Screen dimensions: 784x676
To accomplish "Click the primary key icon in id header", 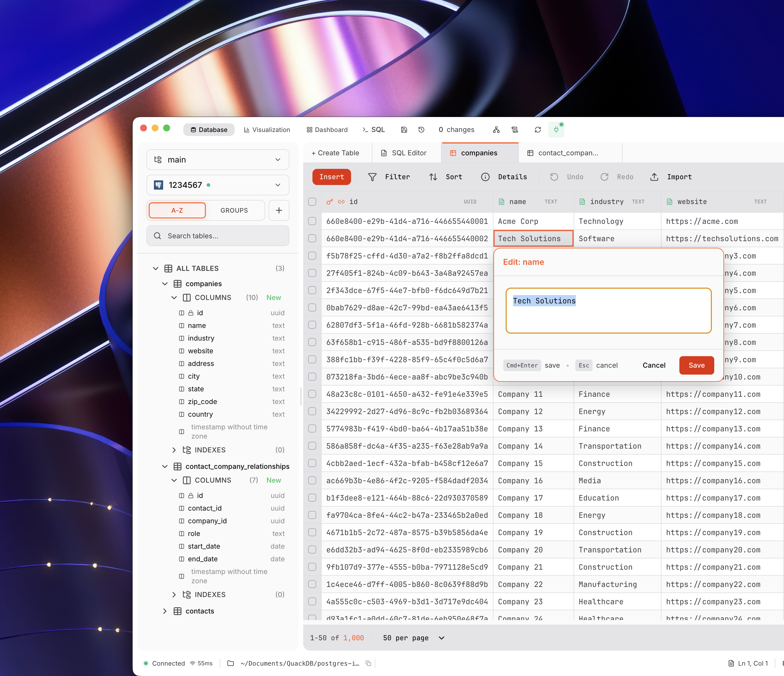I will click(x=329, y=202).
